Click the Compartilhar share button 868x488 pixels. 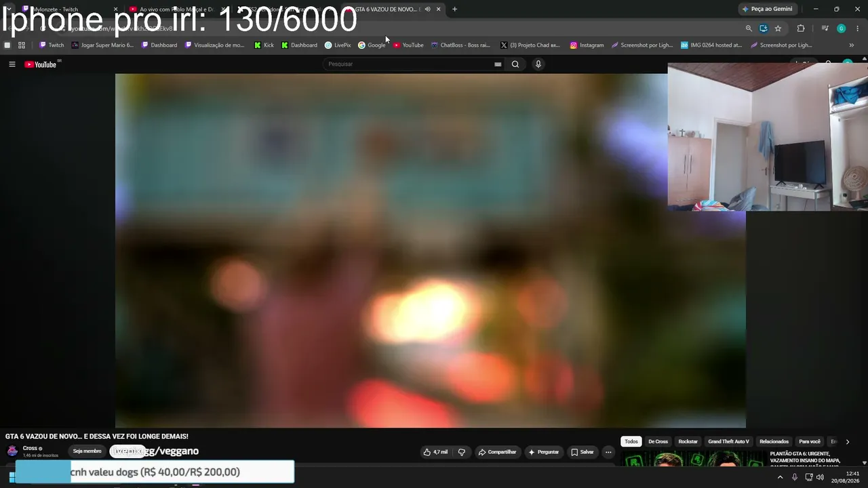497,452
